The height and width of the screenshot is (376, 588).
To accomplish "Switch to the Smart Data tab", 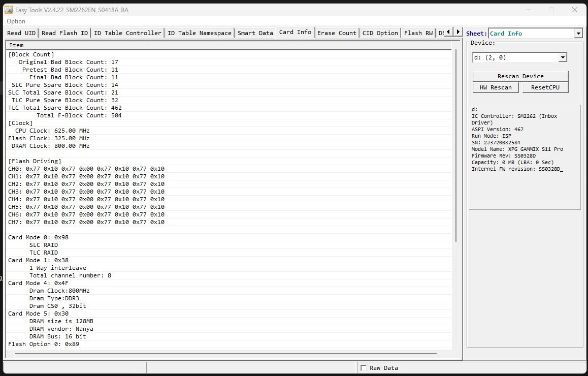I will [255, 33].
